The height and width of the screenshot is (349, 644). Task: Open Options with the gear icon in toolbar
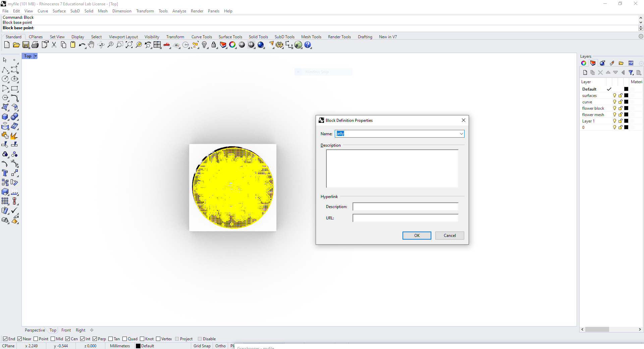(x=279, y=45)
